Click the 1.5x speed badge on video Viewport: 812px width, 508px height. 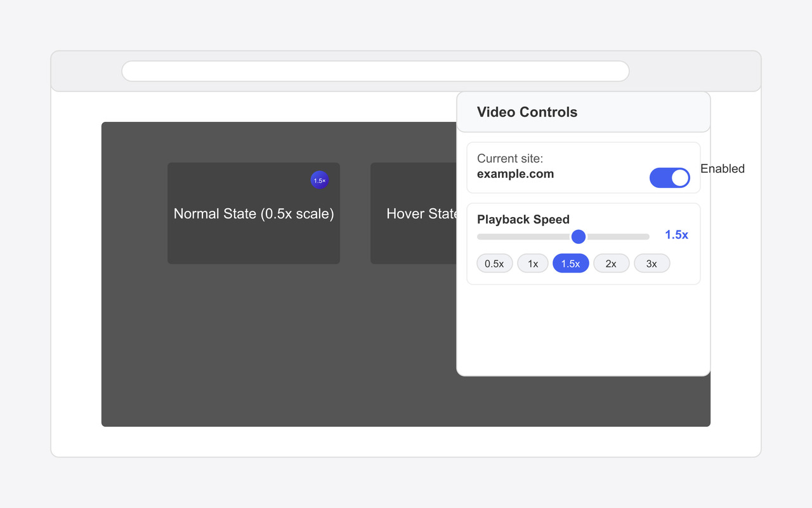pos(320,180)
